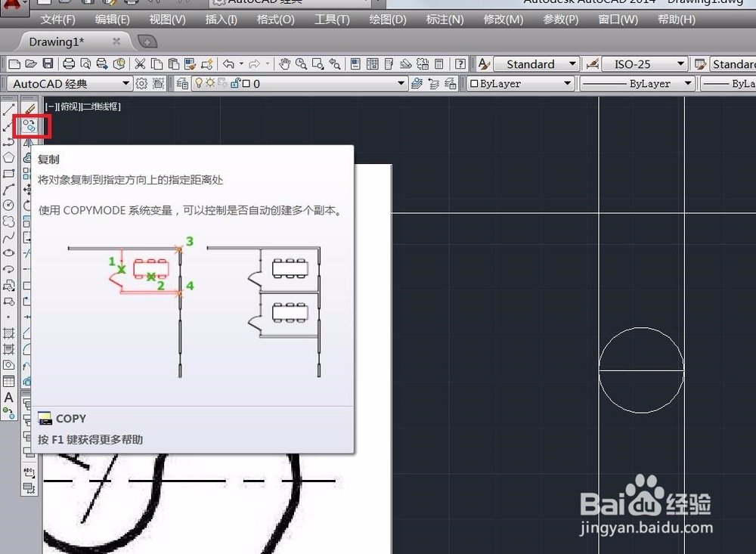Image resolution: width=756 pixels, height=554 pixels.
Task: Open the 标注(N) menu
Action: click(445, 20)
